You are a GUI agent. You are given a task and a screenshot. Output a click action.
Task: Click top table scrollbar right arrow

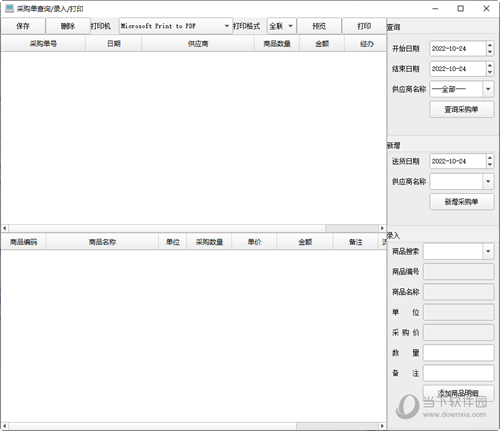click(382, 228)
